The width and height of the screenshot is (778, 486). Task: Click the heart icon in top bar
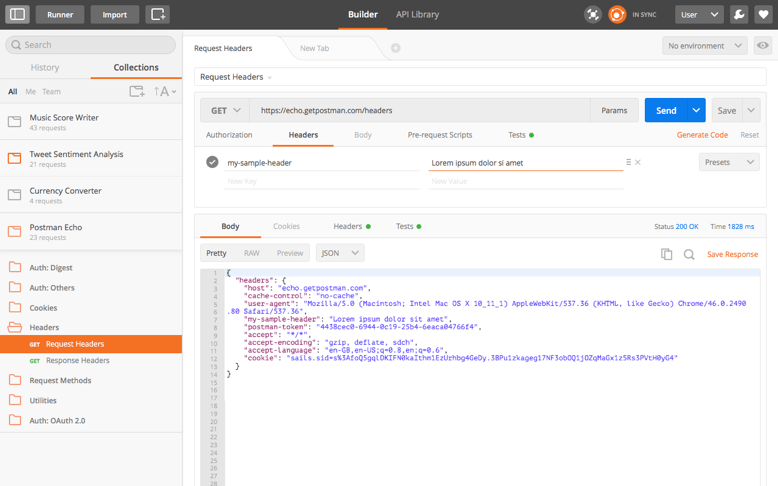pyautogui.click(x=764, y=15)
